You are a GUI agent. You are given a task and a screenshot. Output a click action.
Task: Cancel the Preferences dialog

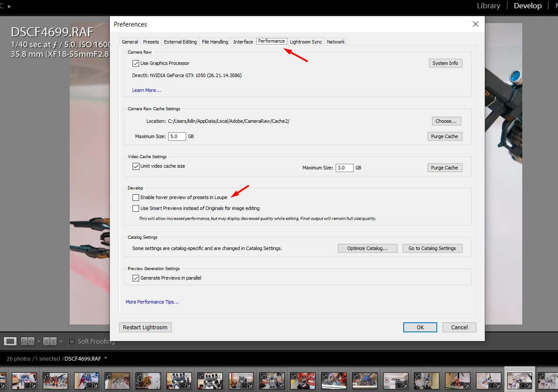click(459, 327)
